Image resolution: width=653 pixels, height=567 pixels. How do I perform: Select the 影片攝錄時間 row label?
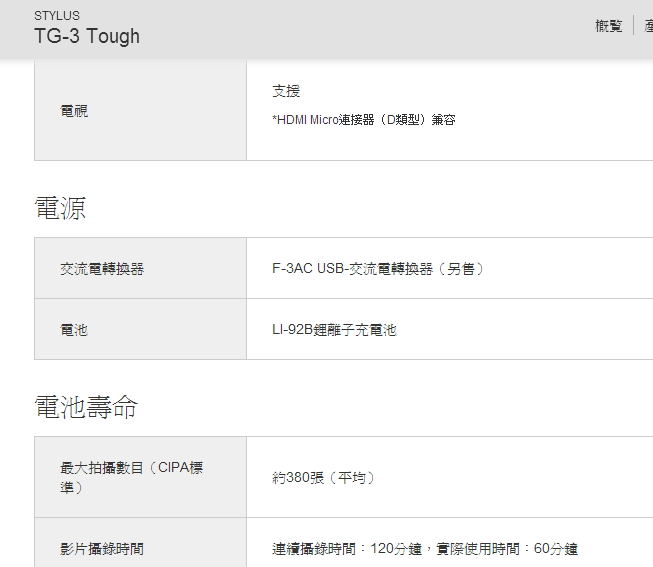(102, 549)
